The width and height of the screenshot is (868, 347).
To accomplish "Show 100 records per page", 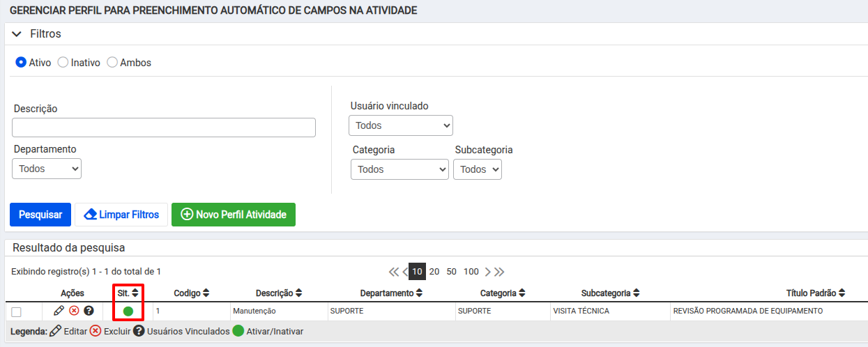I will pos(471,272).
